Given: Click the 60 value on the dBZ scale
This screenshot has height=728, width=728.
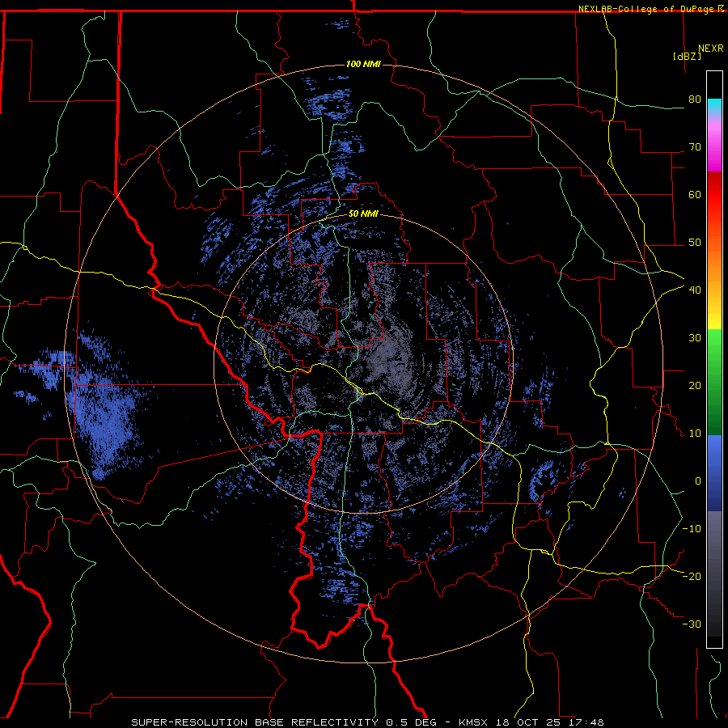Looking at the screenshot, I should point(695,194).
